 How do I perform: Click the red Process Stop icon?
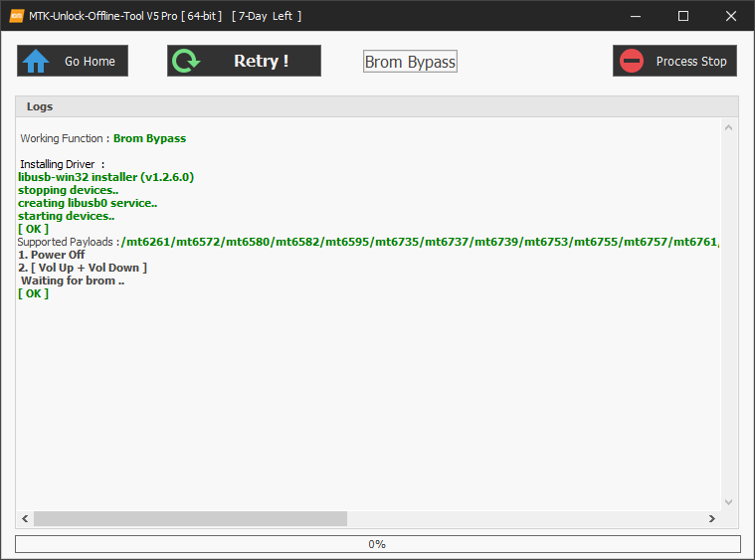point(632,61)
